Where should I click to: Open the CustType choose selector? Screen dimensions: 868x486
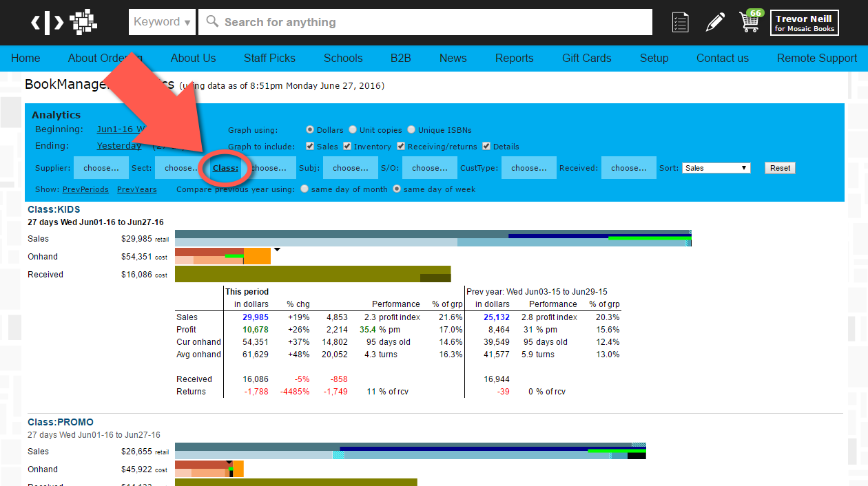(528, 168)
